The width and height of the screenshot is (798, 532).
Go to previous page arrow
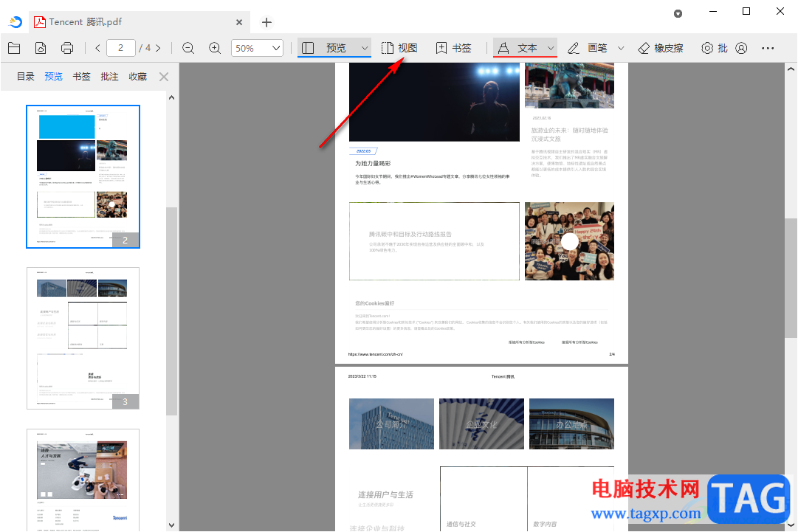[97, 48]
